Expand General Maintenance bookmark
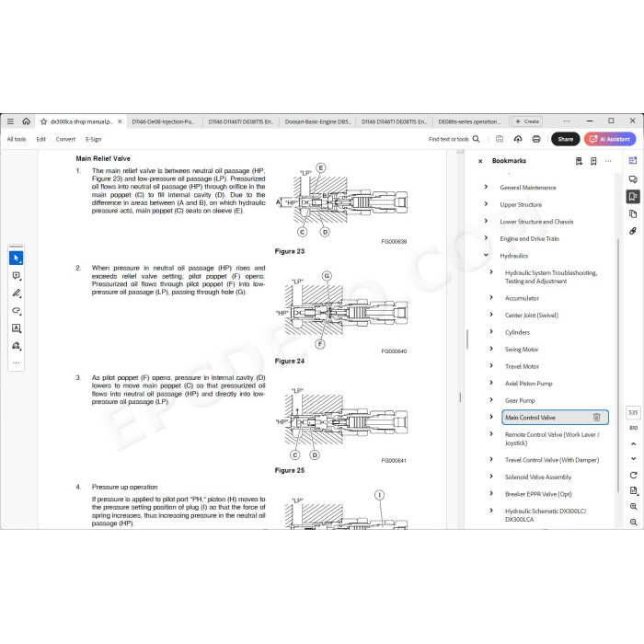 click(x=487, y=187)
